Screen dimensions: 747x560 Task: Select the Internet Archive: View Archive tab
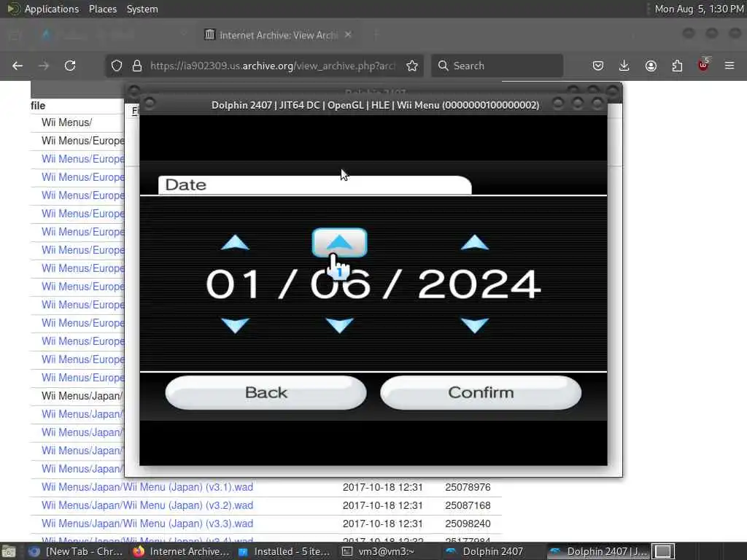(x=278, y=35)
